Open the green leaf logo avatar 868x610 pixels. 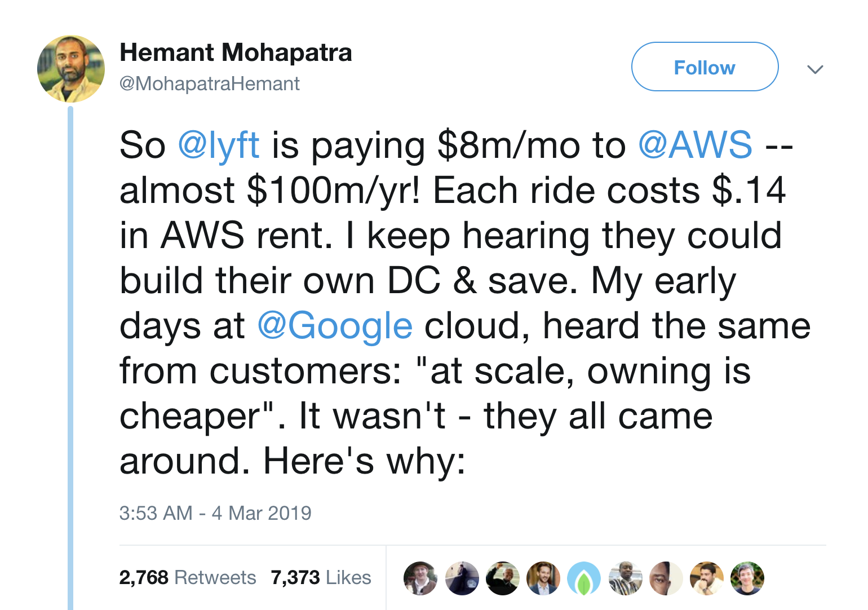[584, 578]
